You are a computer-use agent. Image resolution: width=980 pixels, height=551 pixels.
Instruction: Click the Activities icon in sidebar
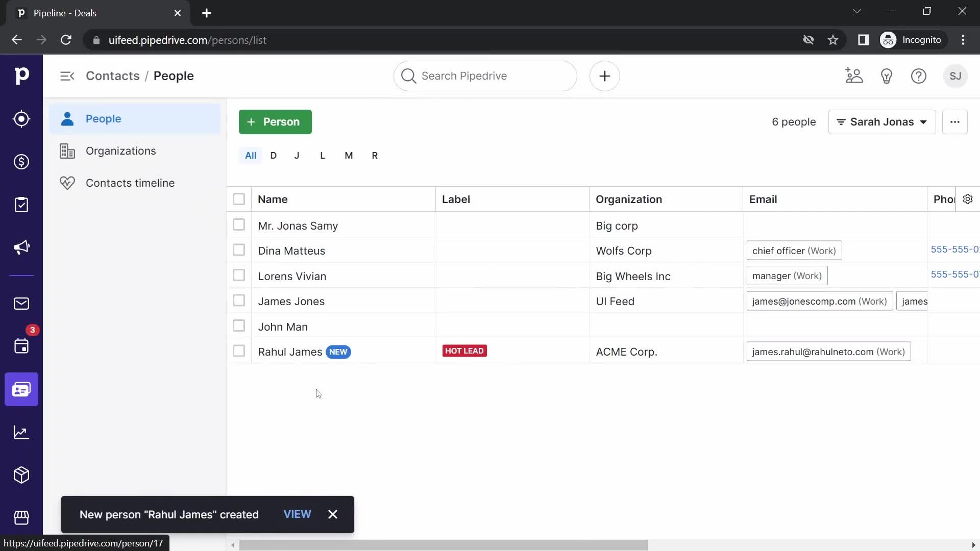click(21, 346)
